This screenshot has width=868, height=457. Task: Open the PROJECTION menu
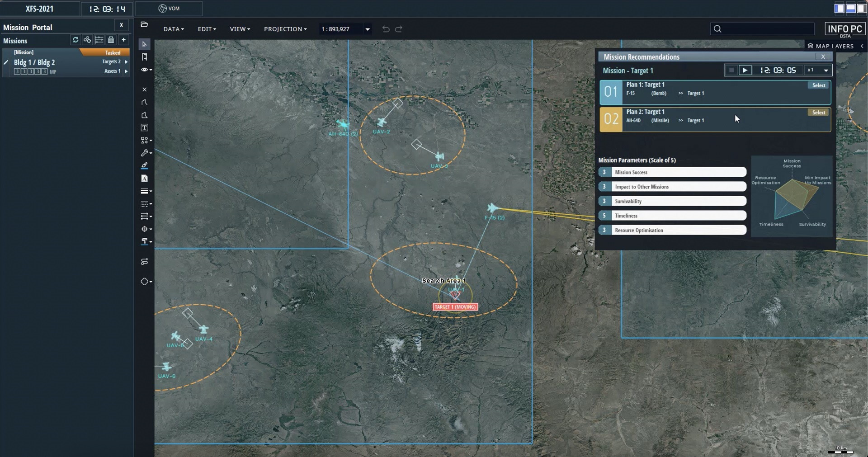(x=285, y=29)
